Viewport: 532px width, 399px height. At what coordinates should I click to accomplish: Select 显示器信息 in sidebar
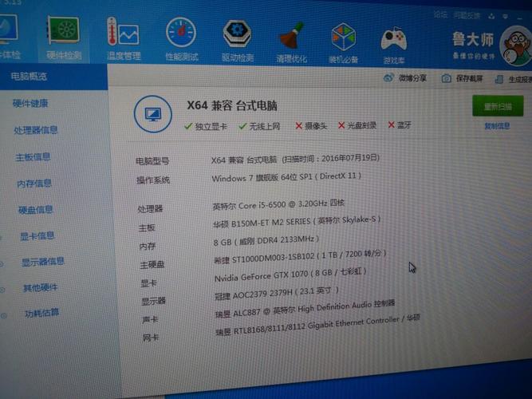[43, 262]
